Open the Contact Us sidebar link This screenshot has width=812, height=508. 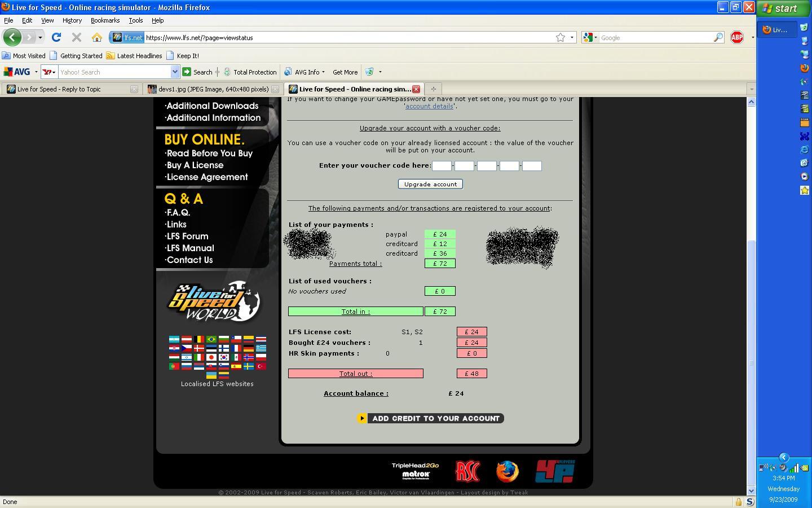pos(189,260)
